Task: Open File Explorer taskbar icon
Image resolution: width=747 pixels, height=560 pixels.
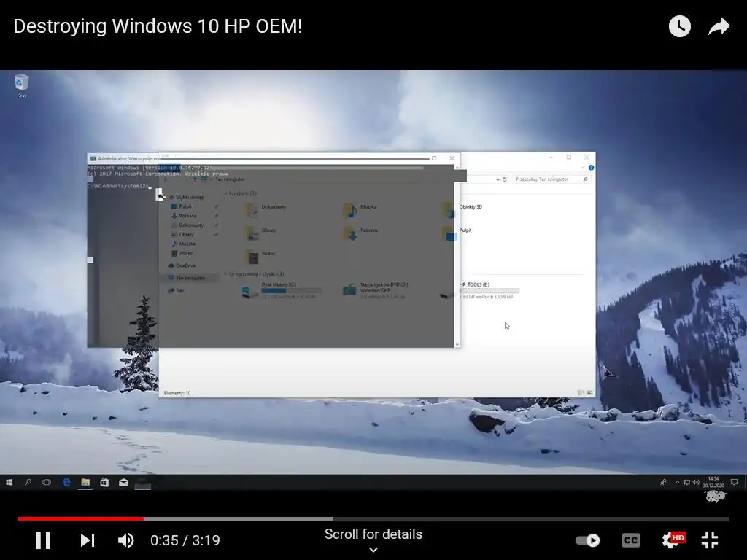Action: [x=85, y=483]
